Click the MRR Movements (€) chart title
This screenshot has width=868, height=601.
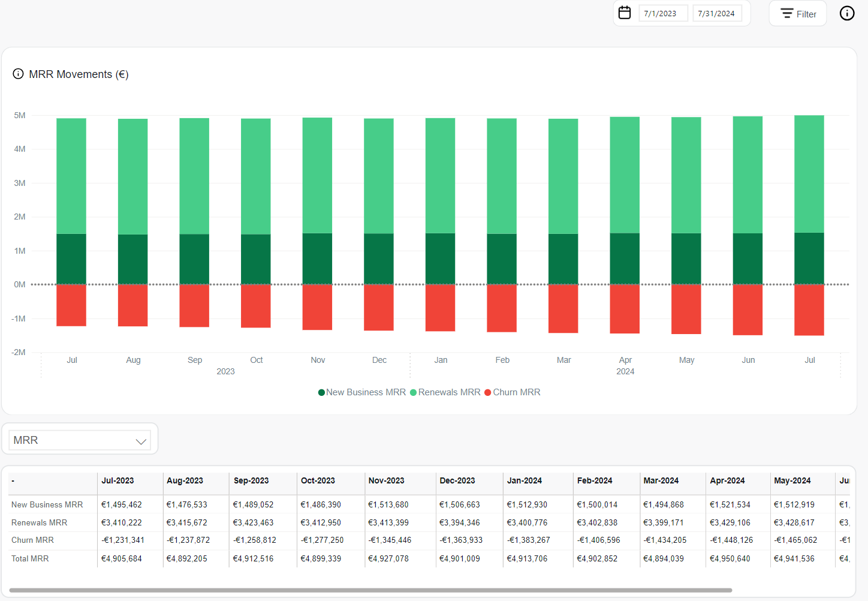coord(79,74)
